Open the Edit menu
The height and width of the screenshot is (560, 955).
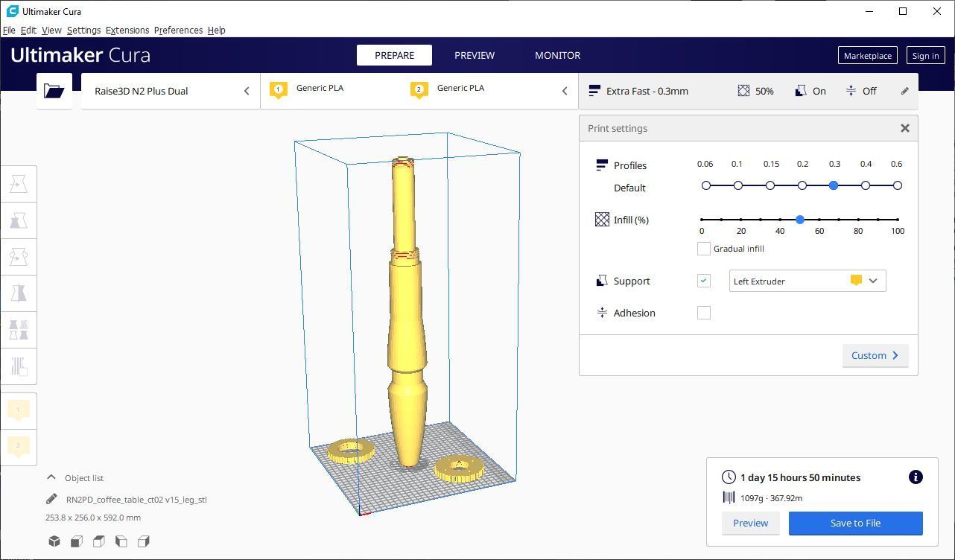(x=28, y=30)
